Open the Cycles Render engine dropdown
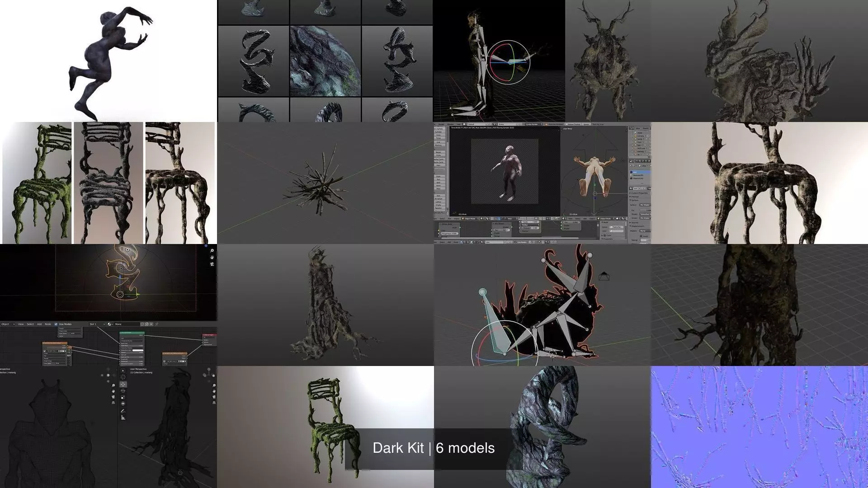Image resolution: width=868 pixels, height=488 pixels. pos(533,124)
